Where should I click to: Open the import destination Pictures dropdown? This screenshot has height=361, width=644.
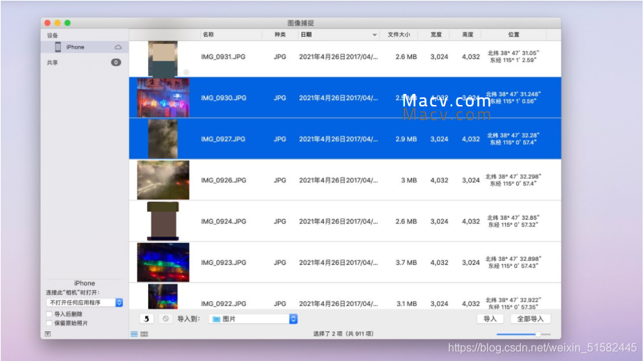253,319
